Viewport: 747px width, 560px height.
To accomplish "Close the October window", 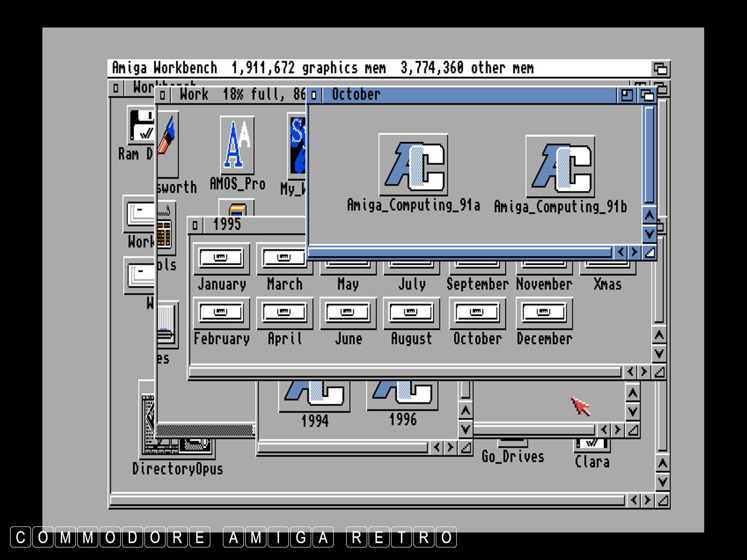I will [314, 95].
